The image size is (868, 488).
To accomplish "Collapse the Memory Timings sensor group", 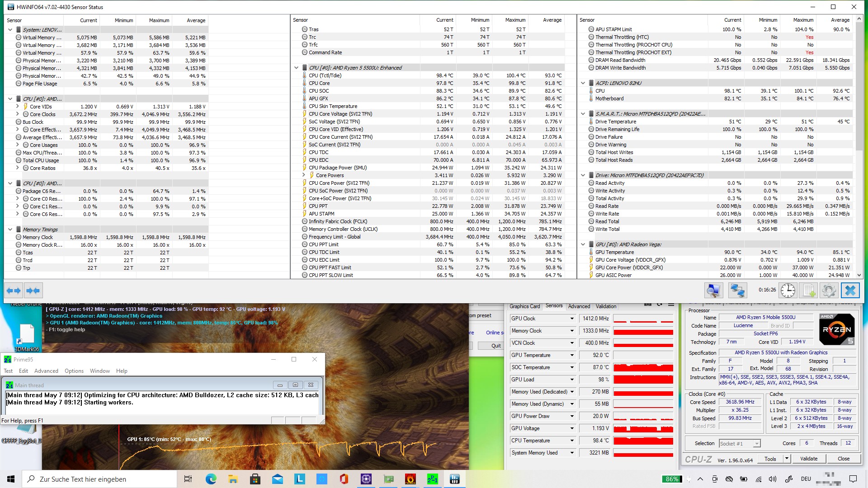I will pos(10,230).
